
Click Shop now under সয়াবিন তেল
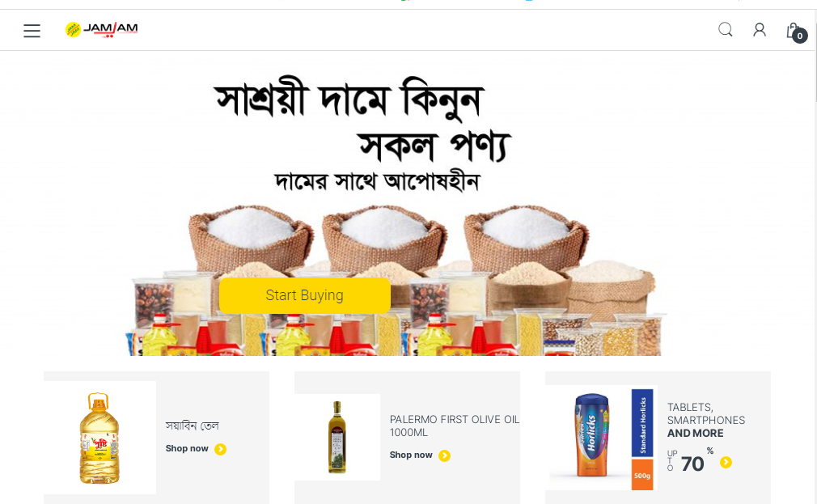click(x=187, y=449)
